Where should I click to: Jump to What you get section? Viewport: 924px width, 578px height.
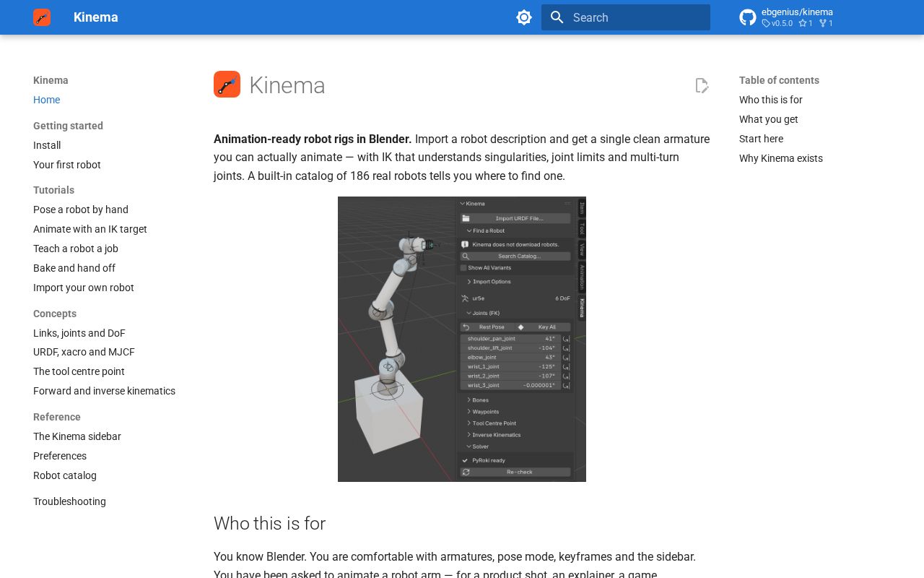point(769,119)
